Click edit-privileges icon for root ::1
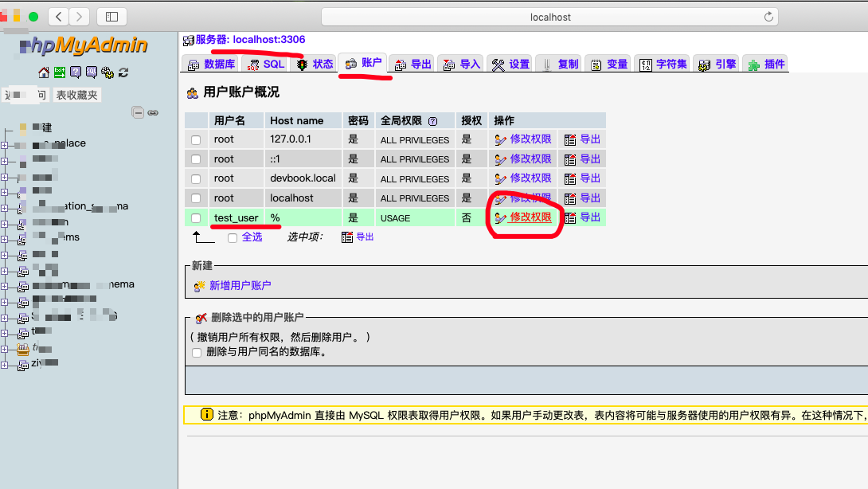868x489 pixels. 500,160
